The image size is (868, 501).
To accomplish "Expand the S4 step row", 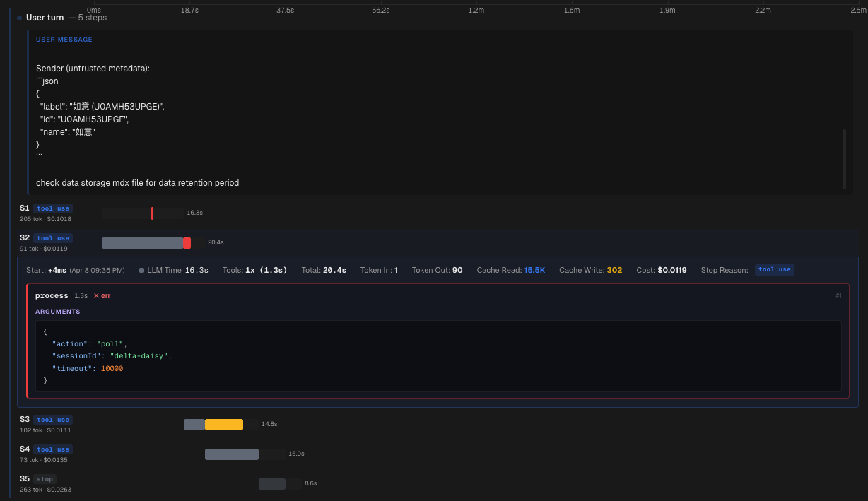I will pos(438,454).
